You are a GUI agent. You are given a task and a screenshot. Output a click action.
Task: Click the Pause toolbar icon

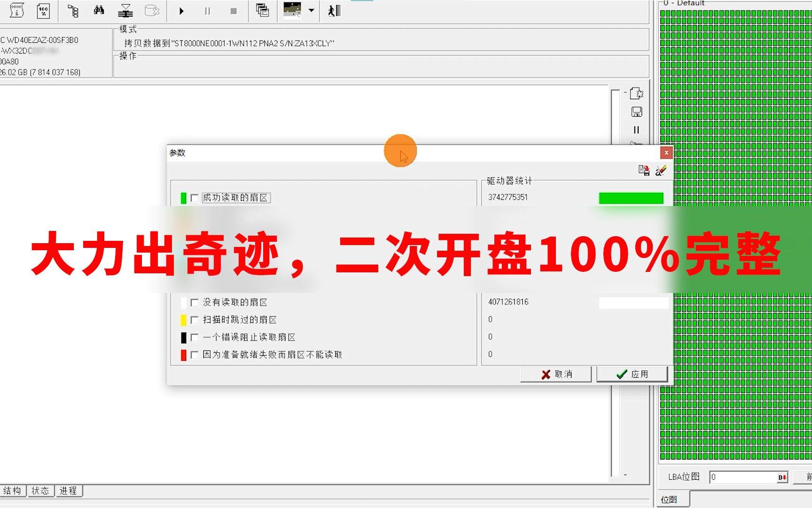207,10
